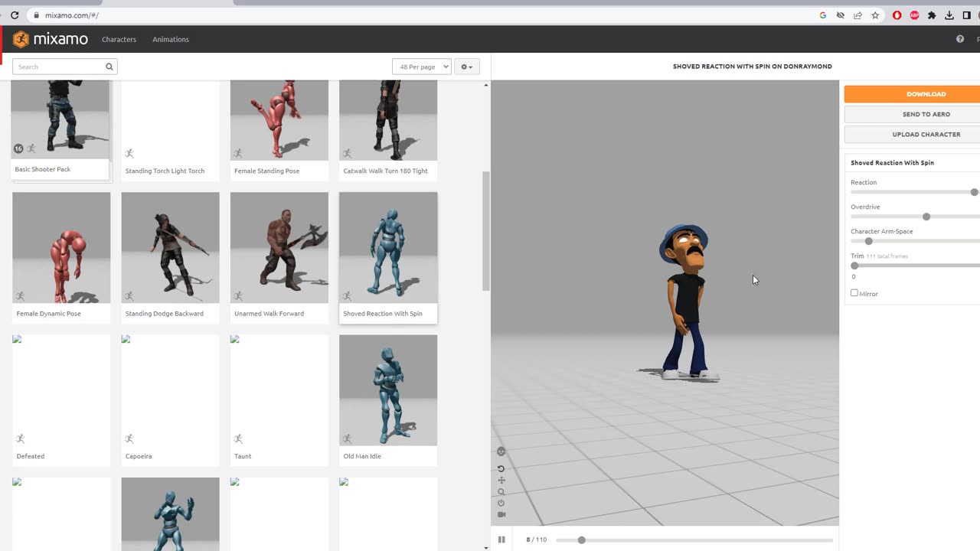
Task: Click the pan move arrows icon
Action: [501, 480]
